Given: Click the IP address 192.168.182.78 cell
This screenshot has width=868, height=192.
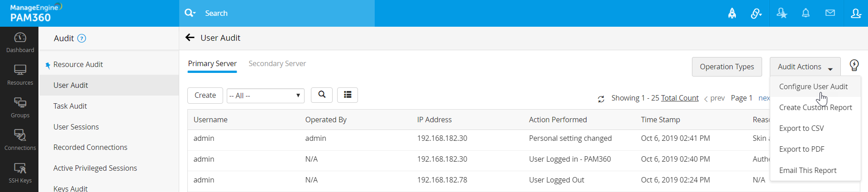Looking at the screenshot, I should (442, 180).
